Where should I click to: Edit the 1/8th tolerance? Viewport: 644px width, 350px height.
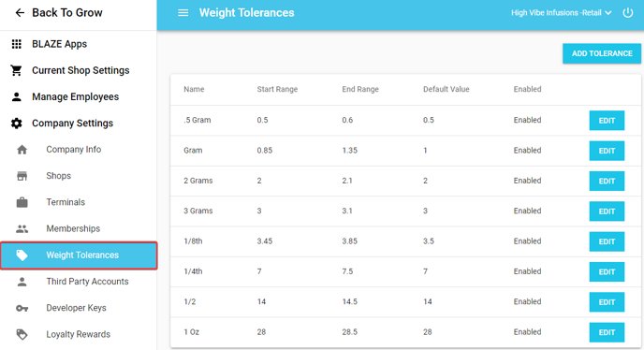[607, 241]
